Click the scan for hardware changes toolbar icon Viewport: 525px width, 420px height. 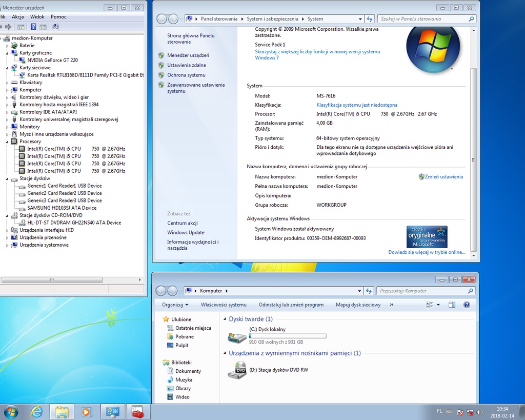(x=55, y=27)
